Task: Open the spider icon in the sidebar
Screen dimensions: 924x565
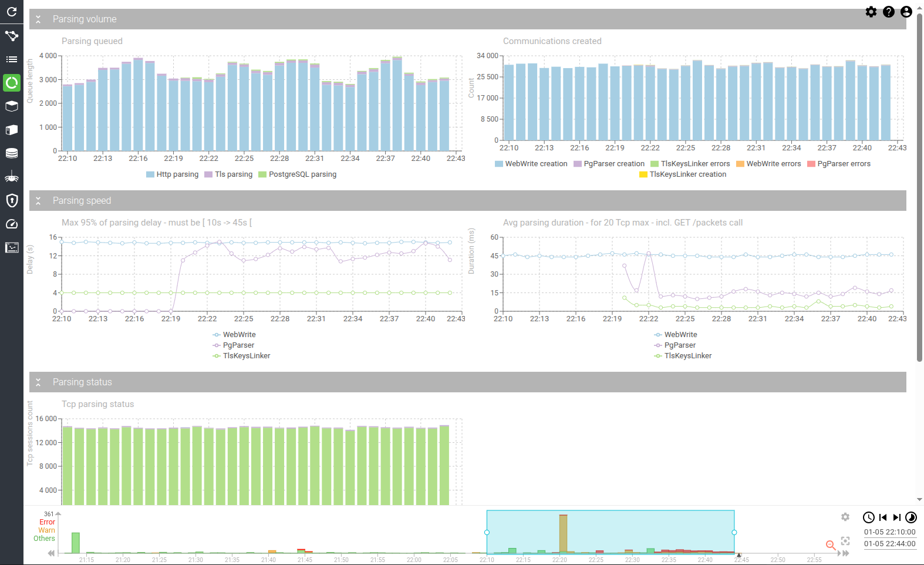Action: tap(12, 177)
